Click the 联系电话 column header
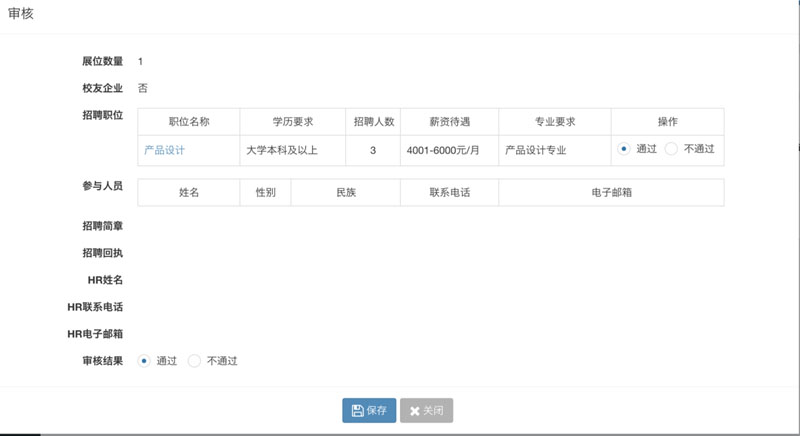Image resolution: width=800 pixels, height=436 pixels. (x=449, y=192)
